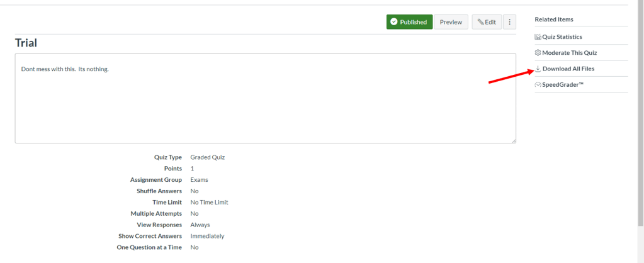
Task: Click the vertical scrollbar on right edge
Action: pyautogui.click(x=640, y=113)
